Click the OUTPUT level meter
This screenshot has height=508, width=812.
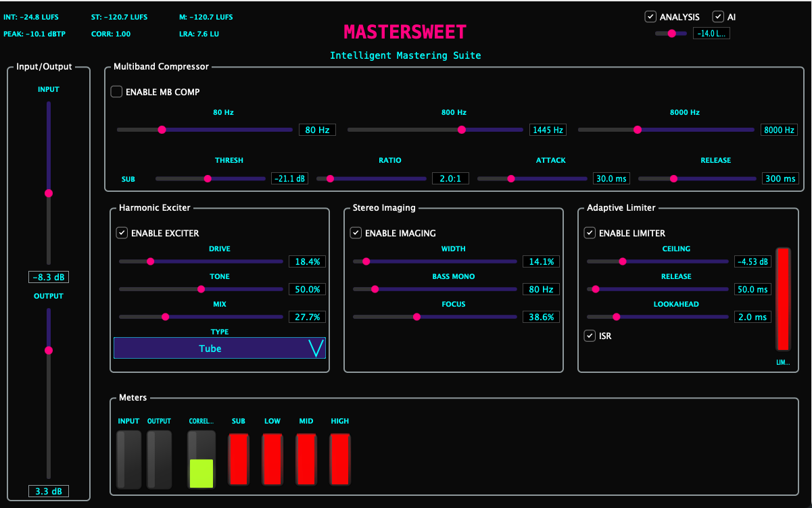click(x=160, y=459)
